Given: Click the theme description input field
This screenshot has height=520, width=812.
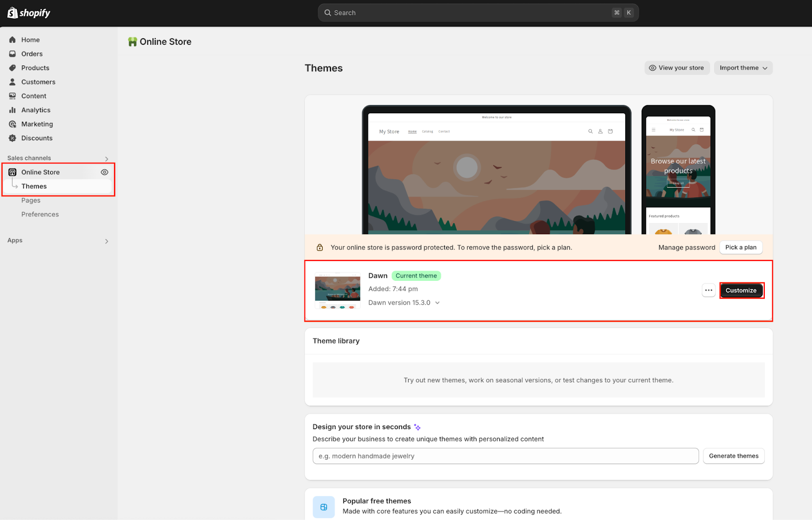Looking at the screenshot, I should [x=505, y=456].
